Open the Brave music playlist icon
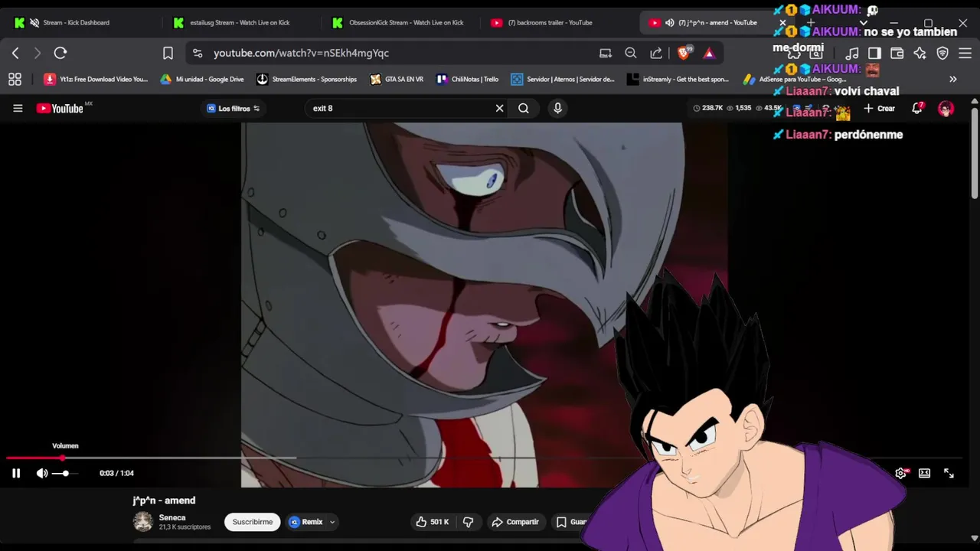Viewport: 980px width, 551px height. [x=852, y=53]
